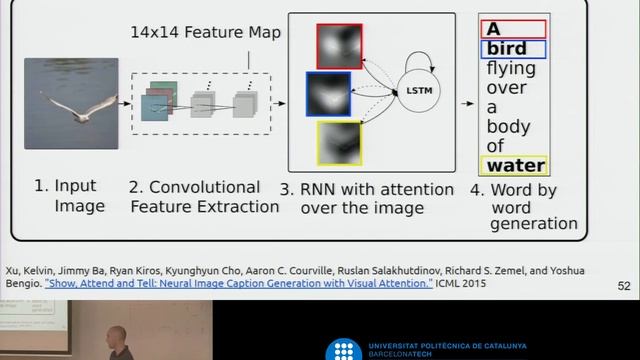Click the ICML 2015 citation text
Screen dimensions: 640x360
(x=460, y=283)
